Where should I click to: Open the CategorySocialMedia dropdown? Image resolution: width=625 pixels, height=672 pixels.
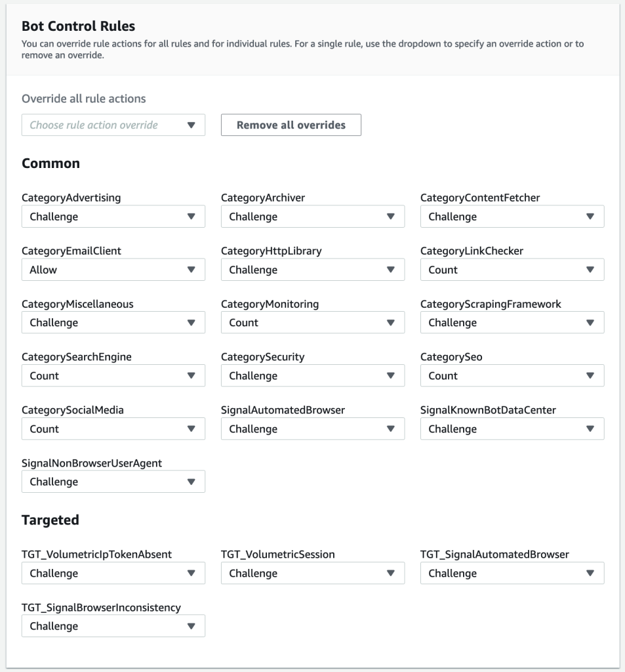coord(113,429)
